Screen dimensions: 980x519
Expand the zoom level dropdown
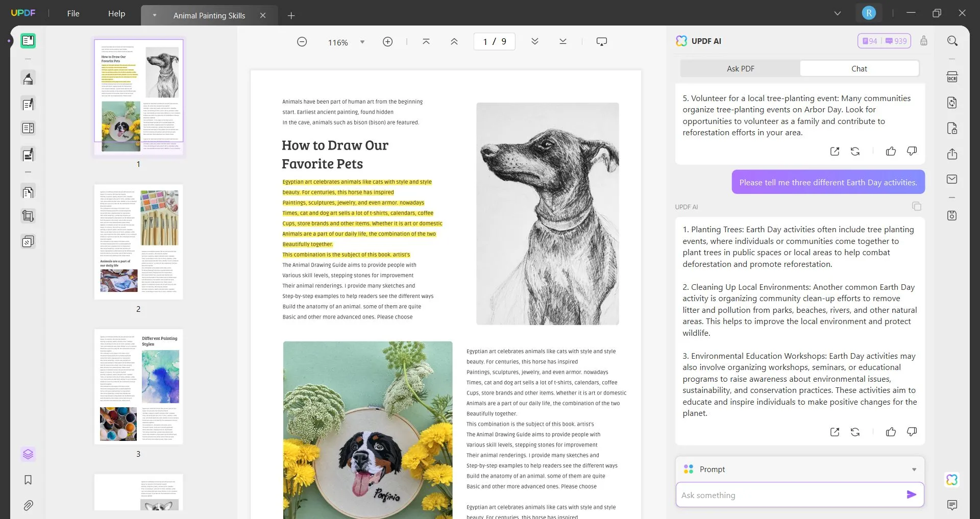[x=362, y=42]
